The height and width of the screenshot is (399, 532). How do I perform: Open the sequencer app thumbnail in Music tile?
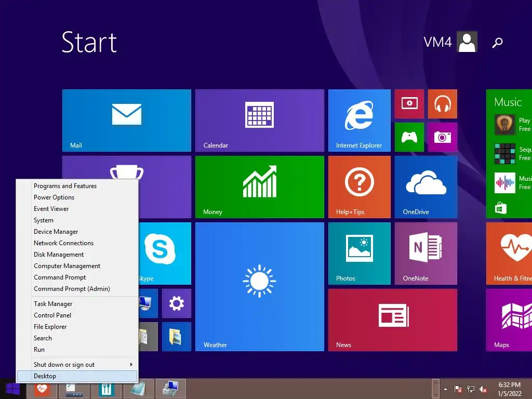pyautogui.click(x=505, y=154)
